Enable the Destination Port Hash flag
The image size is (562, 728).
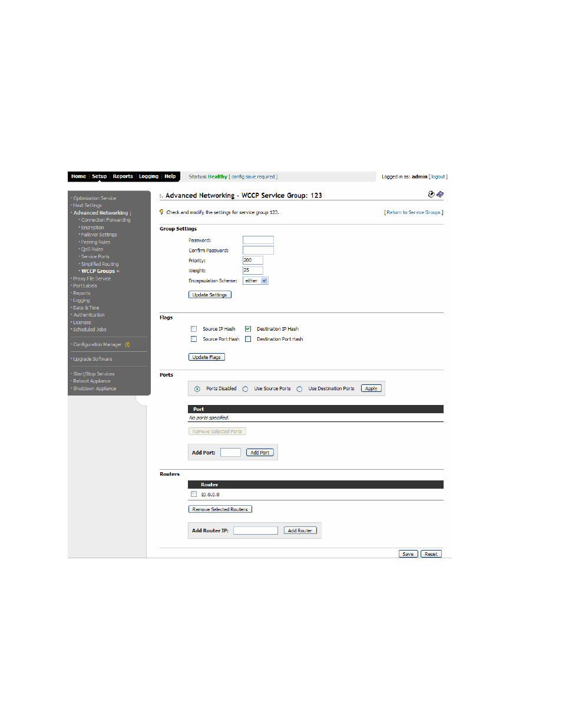click(248, 339)
